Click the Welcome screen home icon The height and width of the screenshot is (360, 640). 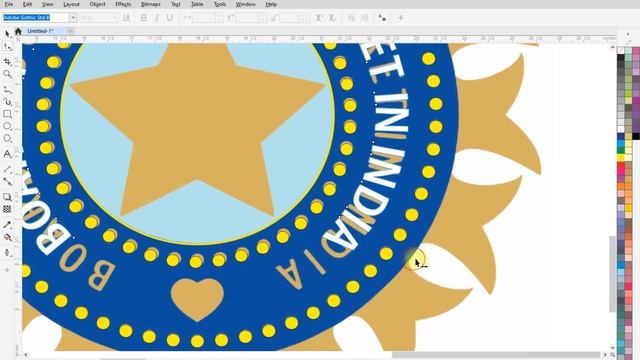18,31
